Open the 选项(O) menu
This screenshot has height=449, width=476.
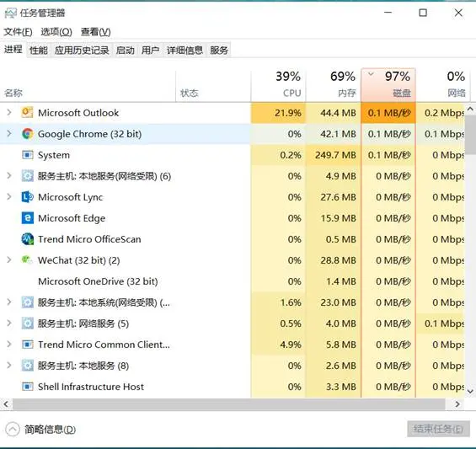pyautogui.click(x=56, y=32)
